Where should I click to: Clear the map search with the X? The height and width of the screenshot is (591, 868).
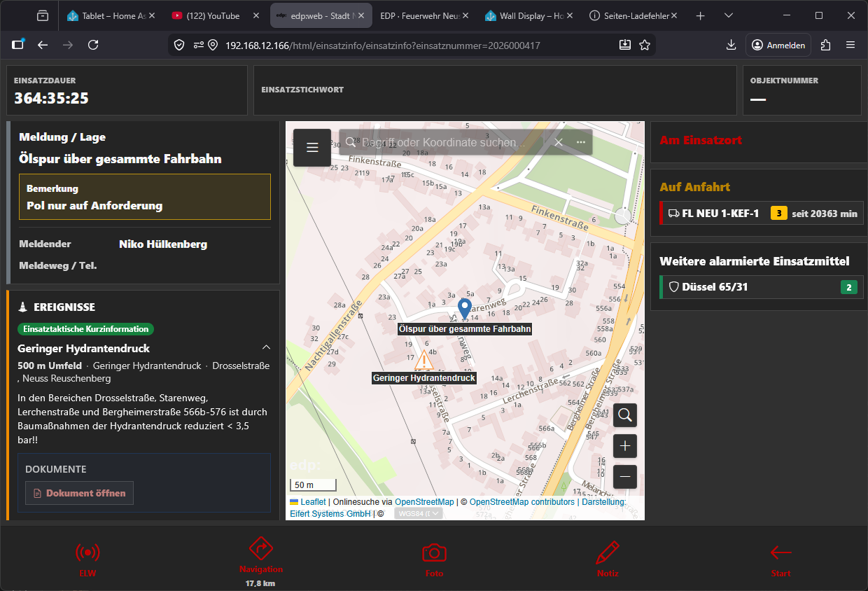click(x=559, y=142)
